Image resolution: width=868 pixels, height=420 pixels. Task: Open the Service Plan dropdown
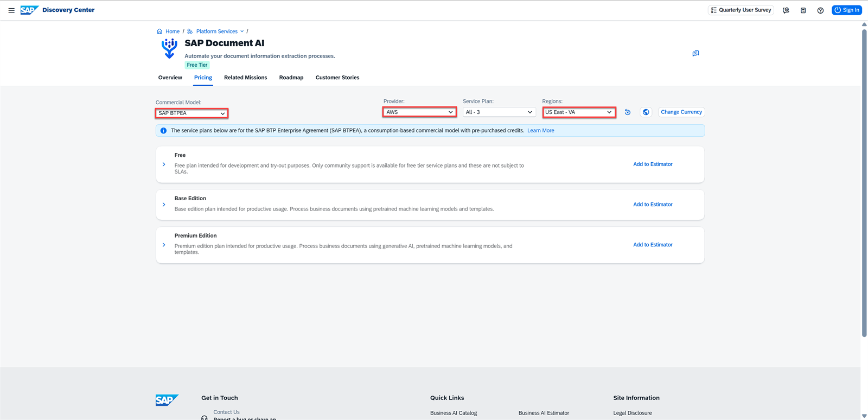[499, 112]
